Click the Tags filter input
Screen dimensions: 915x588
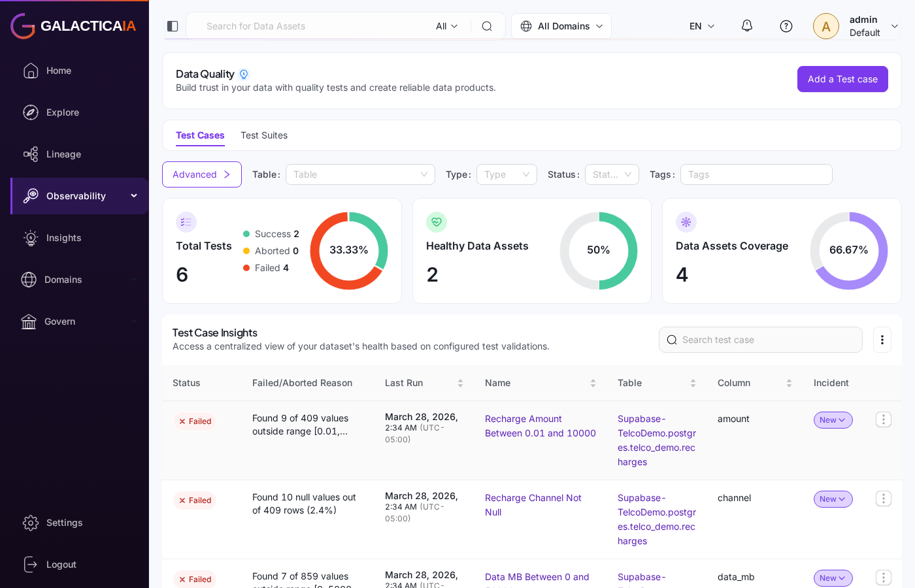point(756,174)
